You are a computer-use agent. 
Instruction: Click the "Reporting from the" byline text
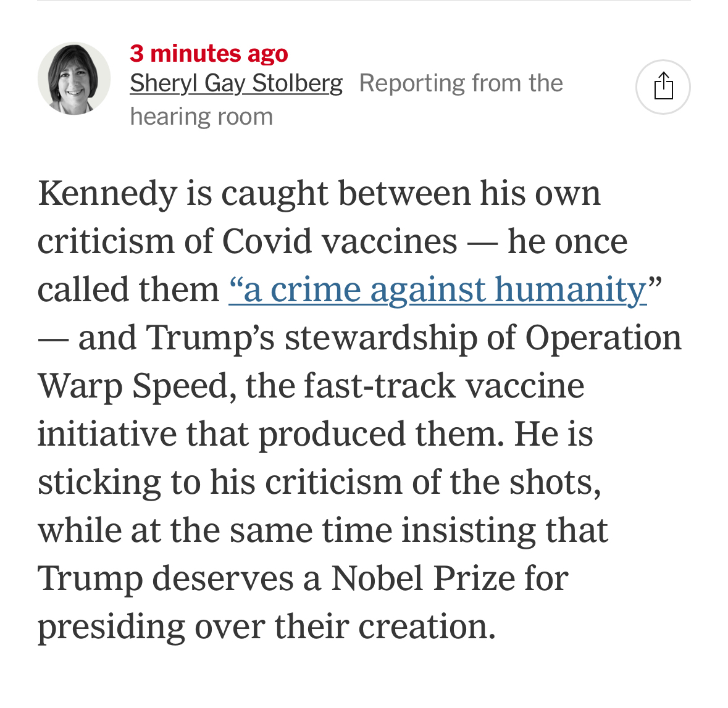461,83
